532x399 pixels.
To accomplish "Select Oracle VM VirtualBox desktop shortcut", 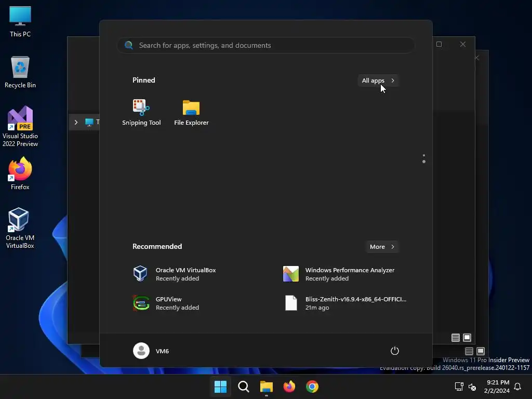I will 20,228.
